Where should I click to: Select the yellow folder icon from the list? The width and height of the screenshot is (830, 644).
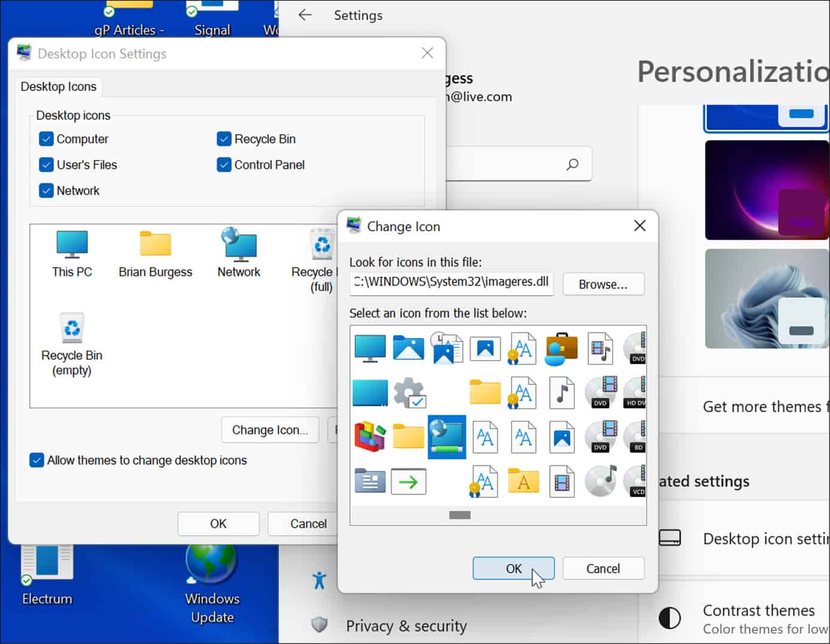pyautogui.click(x=484, y=392)
